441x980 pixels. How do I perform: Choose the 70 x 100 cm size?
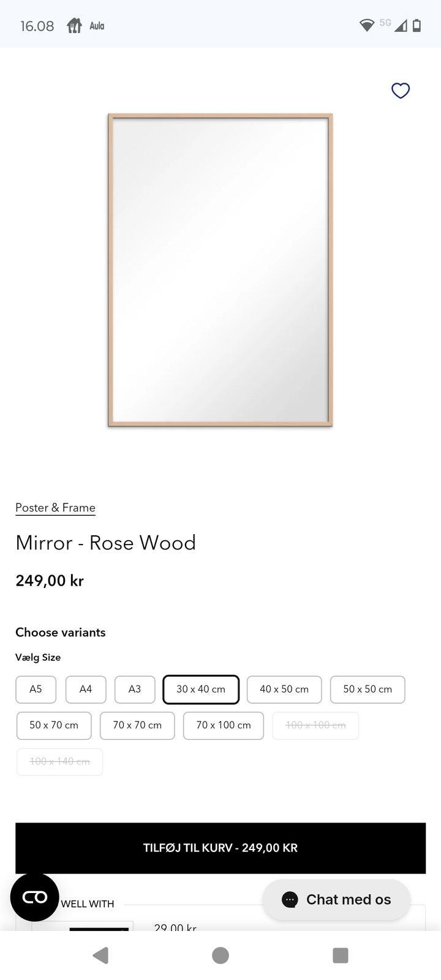pos(224,725)
